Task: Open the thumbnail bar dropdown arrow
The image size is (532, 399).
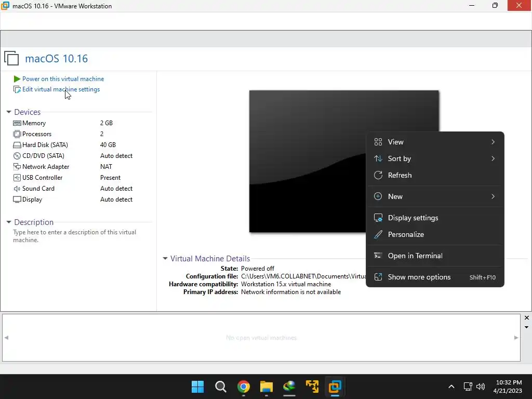Action: click(x=526, y=327)
